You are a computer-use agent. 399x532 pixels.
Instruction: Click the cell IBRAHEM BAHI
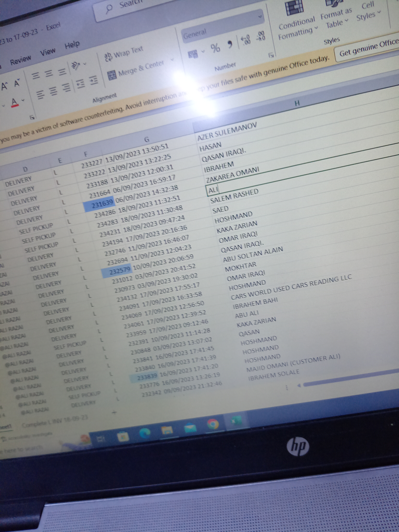255,303
